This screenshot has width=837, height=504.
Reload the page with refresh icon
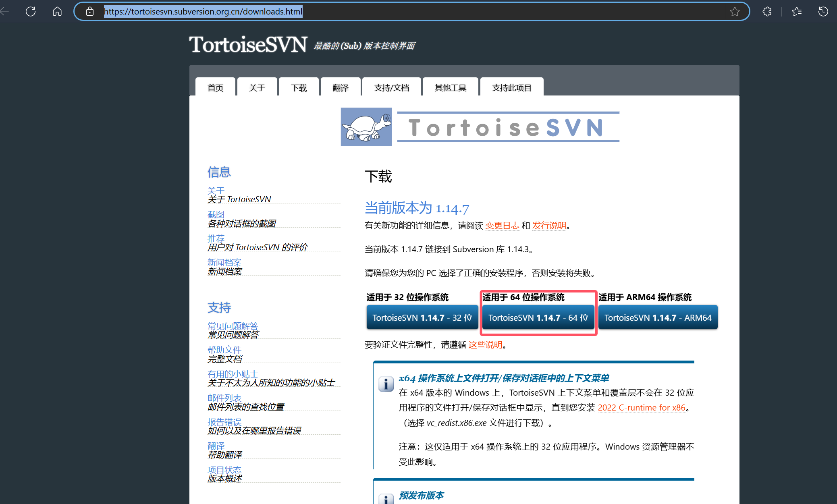pyautogui.click(x=31, y=11)
